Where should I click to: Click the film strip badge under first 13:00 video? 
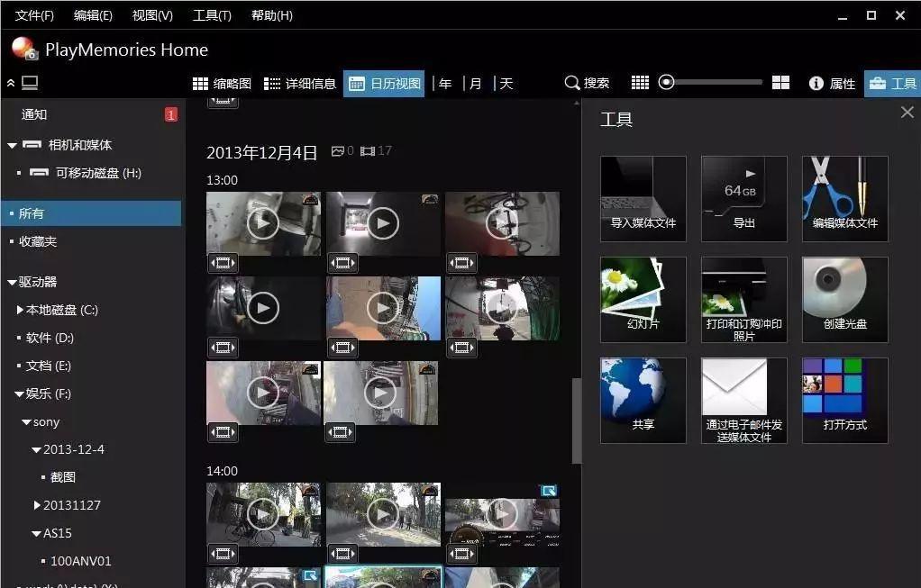pyautogui.click(x=223, y=263)
